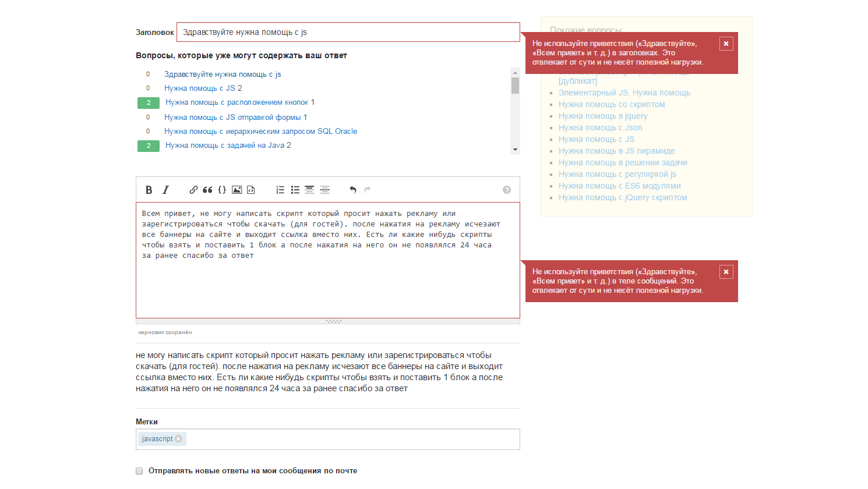Remove the javascript tag
Viewport: 868px width, 489px height.
click(x=178, y=439)
